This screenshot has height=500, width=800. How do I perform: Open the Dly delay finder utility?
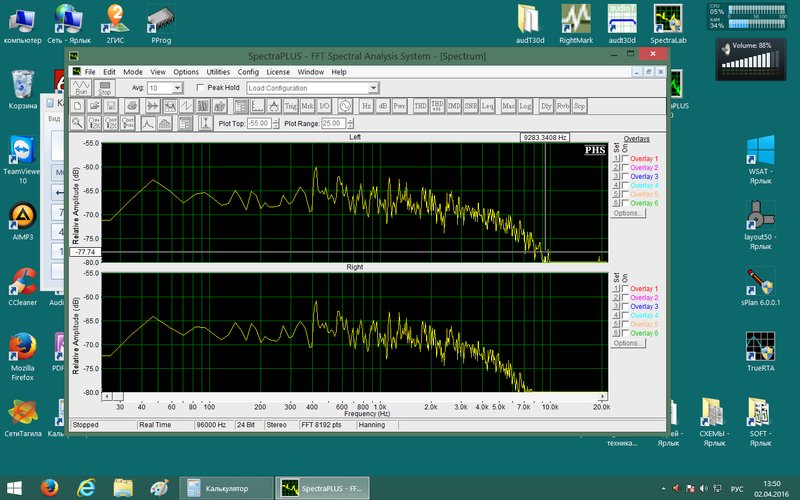(x=546, y=106)
